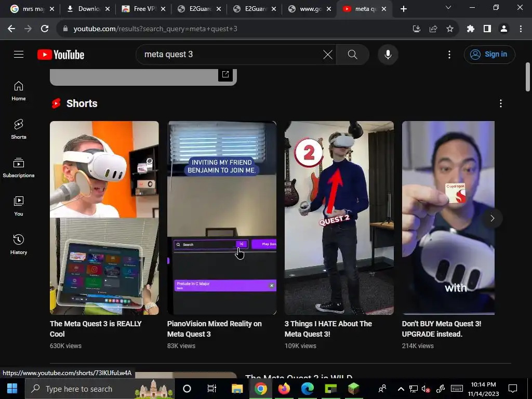Click the browser address bar URL
Viewport: 532px width, 399px height.
point(155,29)
